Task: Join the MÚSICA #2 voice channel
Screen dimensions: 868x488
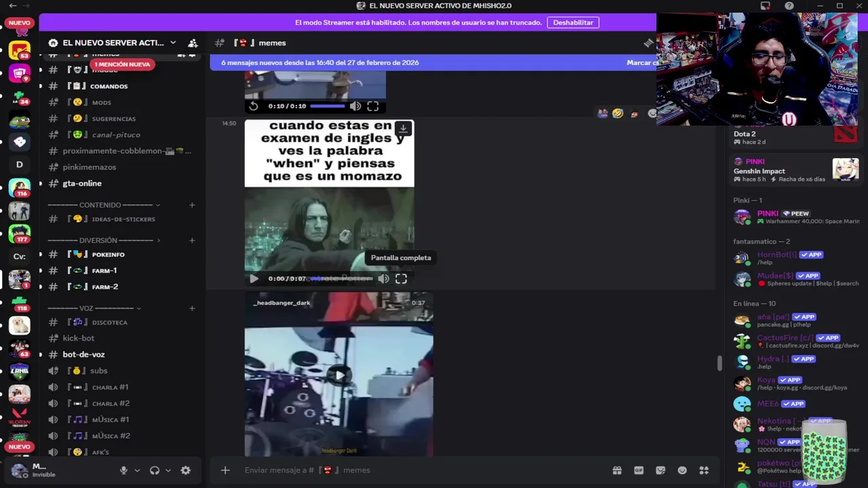Action: [122, 436]
